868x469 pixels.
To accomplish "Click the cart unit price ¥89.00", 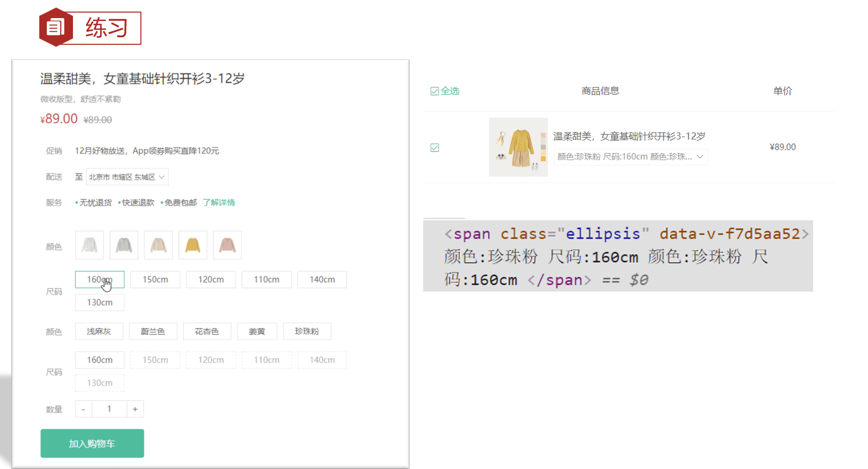I will [782, 147].
